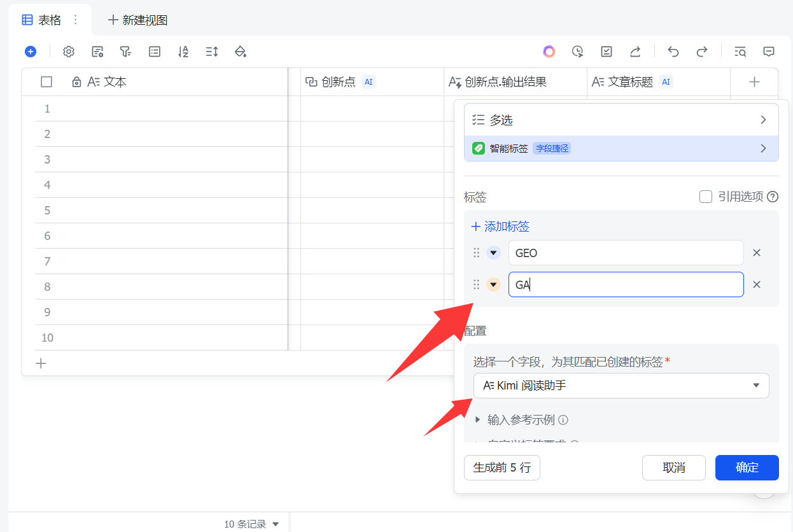
Task: Open the 10 条记录 dropdown at the bottom
Action: coord(252,524)
